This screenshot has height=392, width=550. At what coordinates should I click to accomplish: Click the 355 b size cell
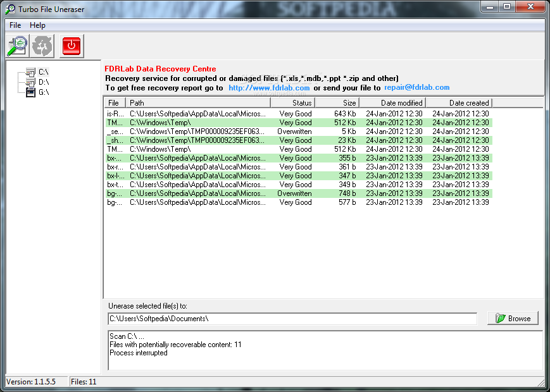[347, 158]
